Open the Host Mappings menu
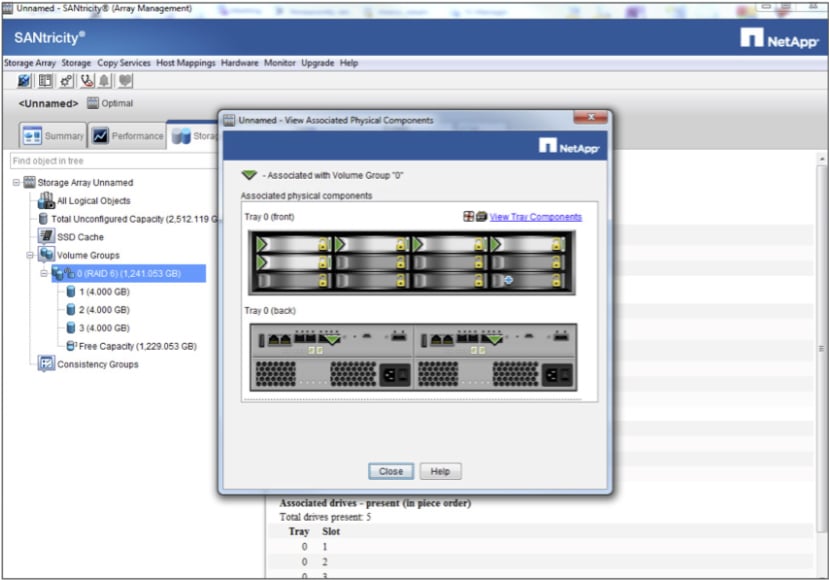The width and height of the screenshot is (829, 582). (186, 63)
